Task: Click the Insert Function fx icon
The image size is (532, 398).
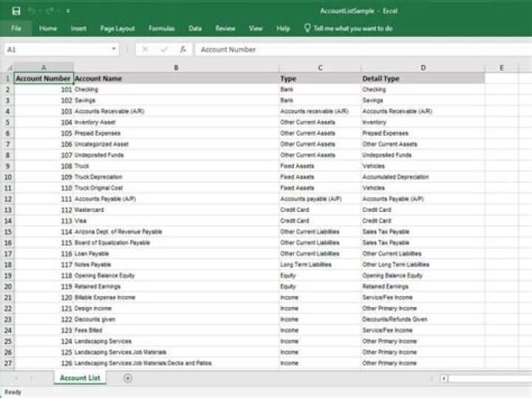Action: [183, 49]
